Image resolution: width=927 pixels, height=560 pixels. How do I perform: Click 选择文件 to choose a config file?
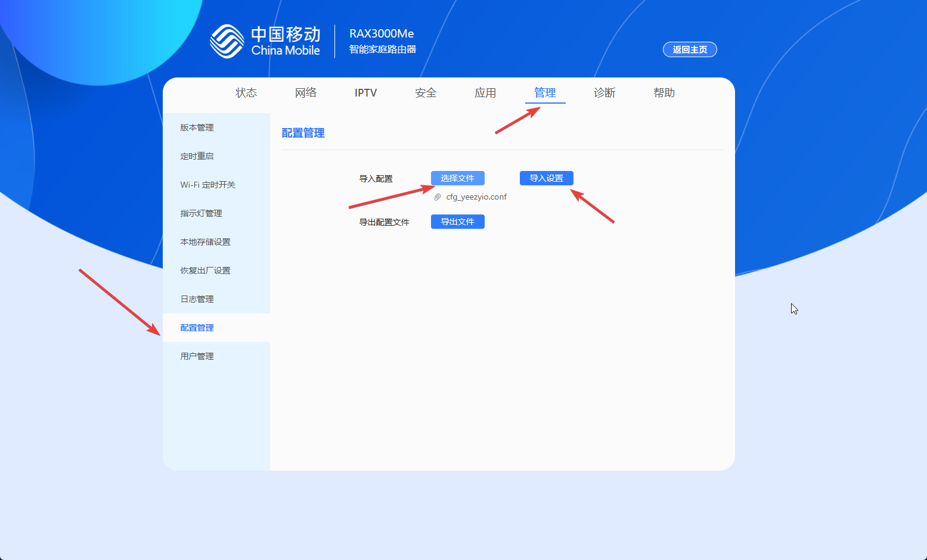point(457,178)
